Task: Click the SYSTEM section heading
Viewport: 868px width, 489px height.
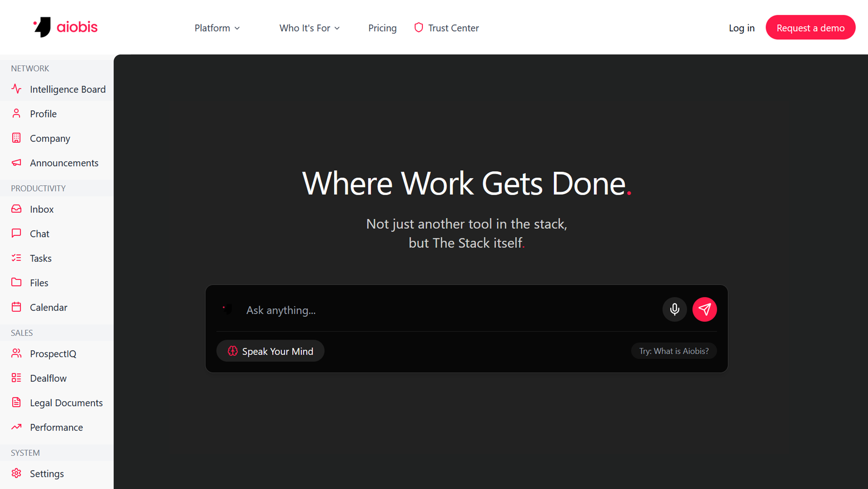Action: pos(25,453)
